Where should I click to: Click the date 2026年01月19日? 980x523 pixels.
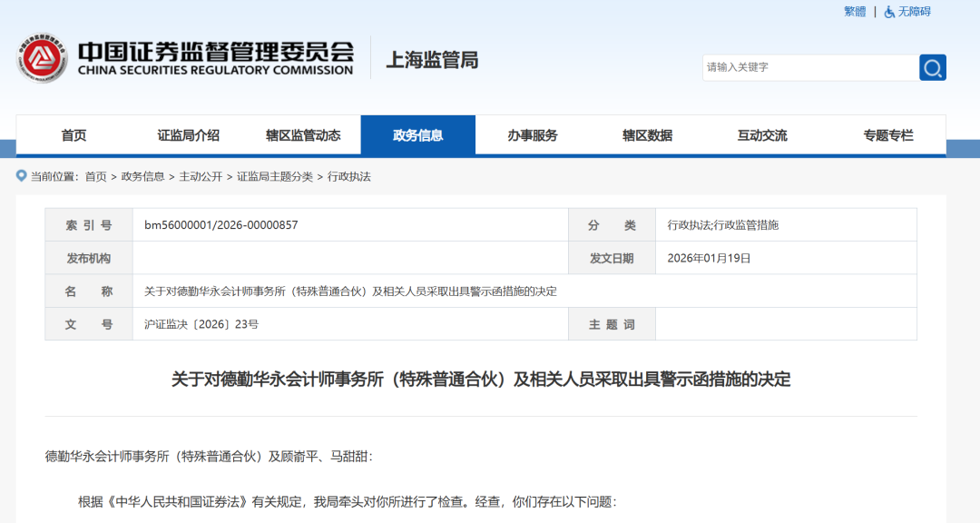pos(709,258)
